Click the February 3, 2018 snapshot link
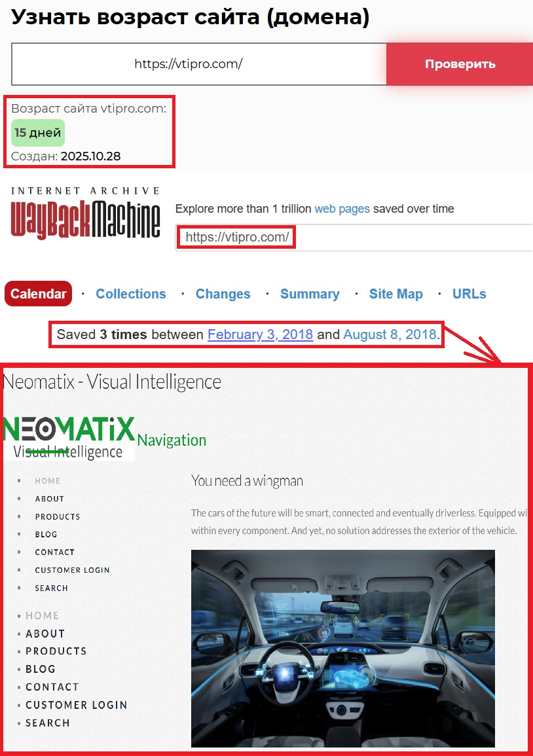This screenshot has width=533, height=756. [x=259, y=334]
